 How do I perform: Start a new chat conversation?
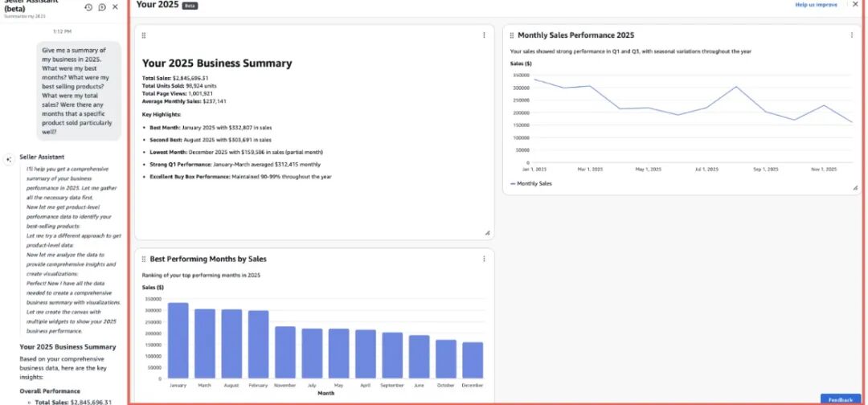pyautogui.click(x=102, y=7)
